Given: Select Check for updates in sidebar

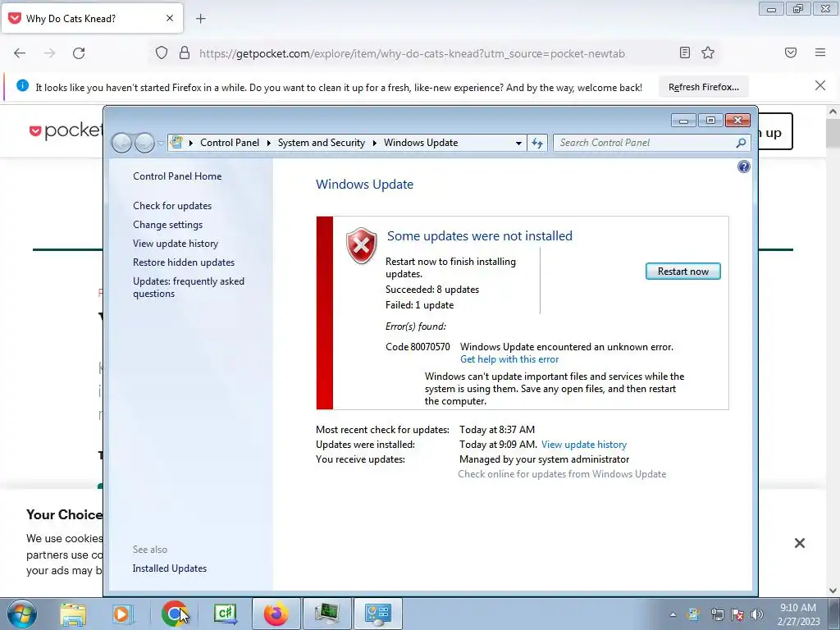Looking at the screenshot, I should pos(172,206).
